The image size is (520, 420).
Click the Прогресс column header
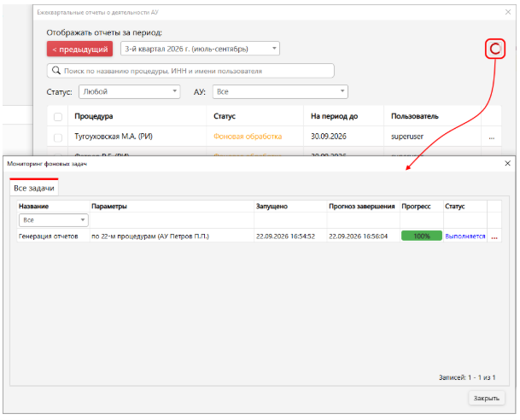click(416, 207)
